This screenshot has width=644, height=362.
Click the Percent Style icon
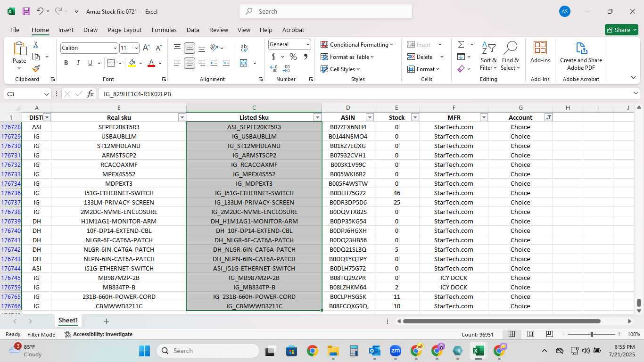pyautogui.click(x=293, y=57)
